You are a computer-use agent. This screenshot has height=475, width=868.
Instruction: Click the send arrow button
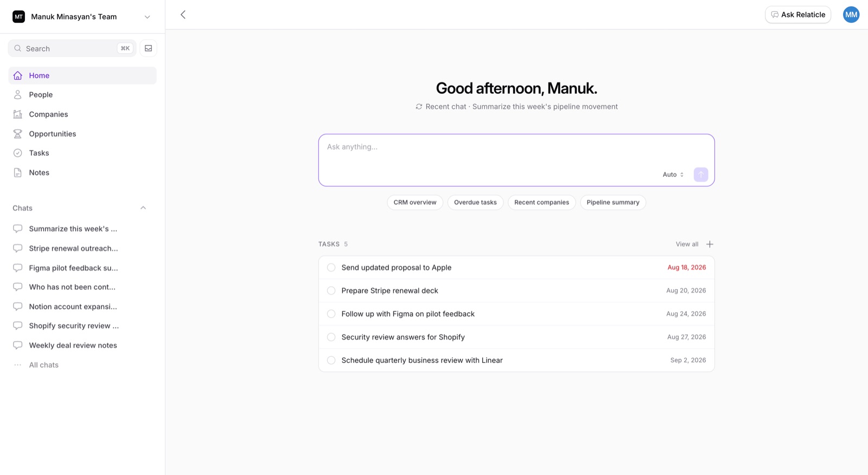pos(701,175)
